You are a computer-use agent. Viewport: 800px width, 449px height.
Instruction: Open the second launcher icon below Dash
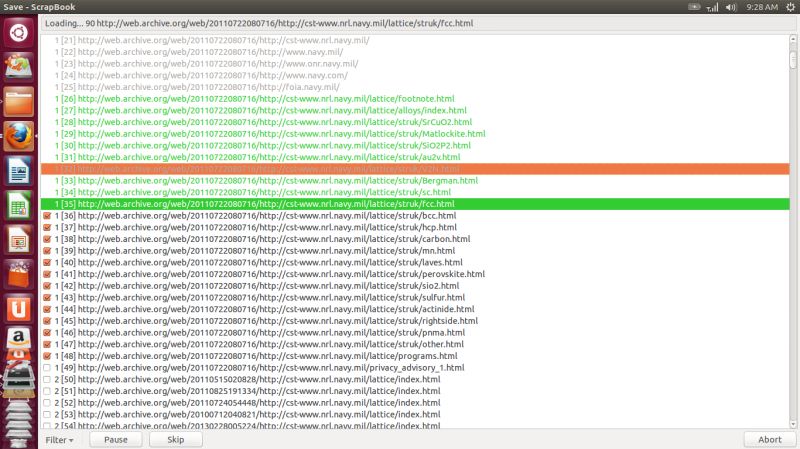point(18,67)
